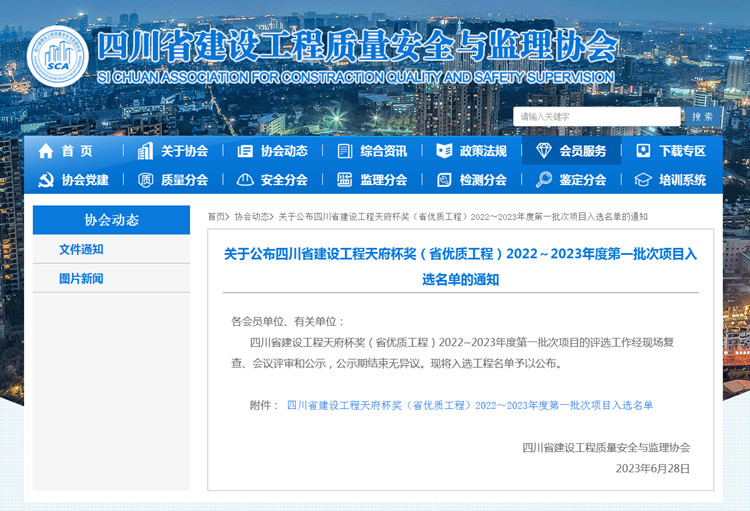750x511 pixels.
Task: Click the SCA association logo
Action: pyautogui.click(x=58, y=57)
